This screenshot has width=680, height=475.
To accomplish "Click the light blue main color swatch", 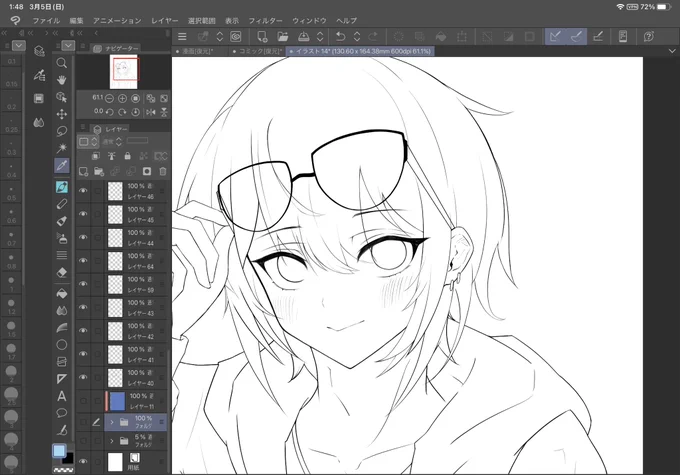I will pos(59,451).
